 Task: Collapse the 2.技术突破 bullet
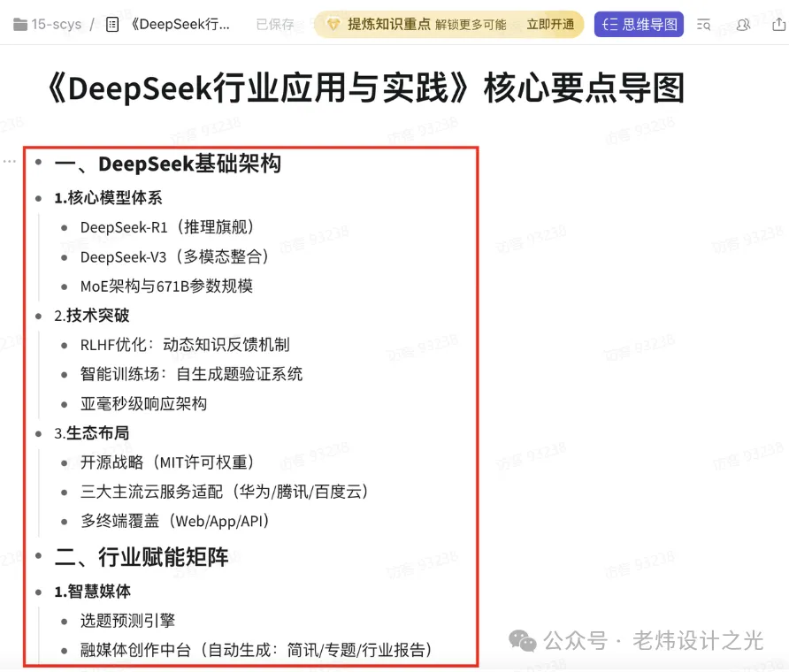point(38,316)
